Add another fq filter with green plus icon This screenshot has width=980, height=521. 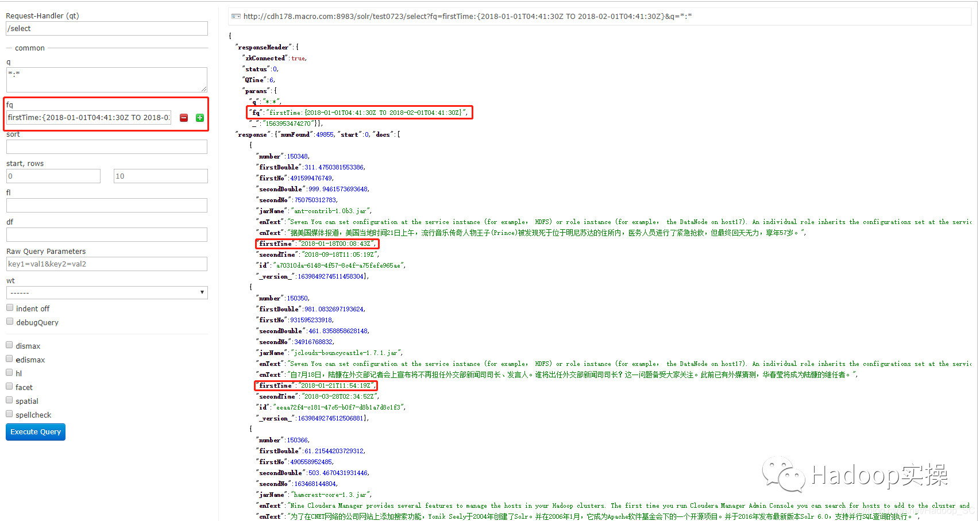200,118
